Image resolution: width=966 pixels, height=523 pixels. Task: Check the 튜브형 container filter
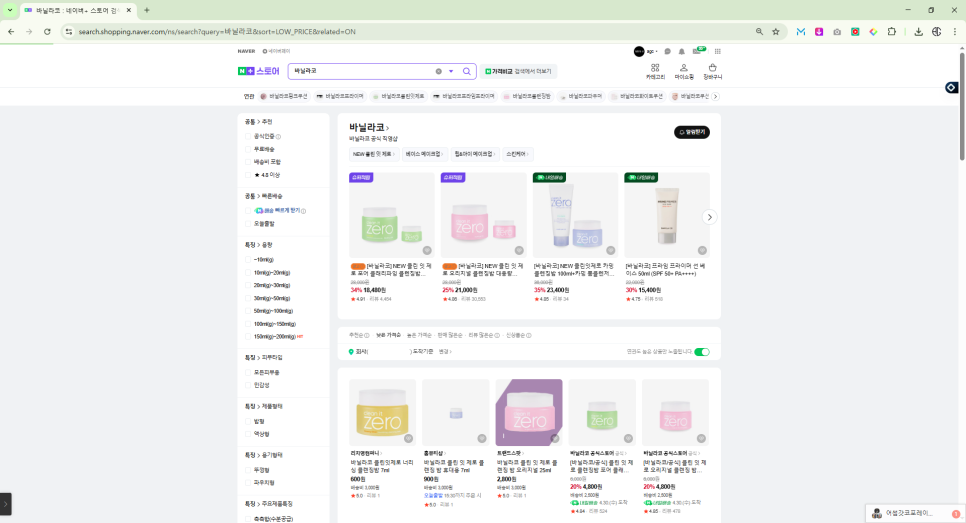248,470
